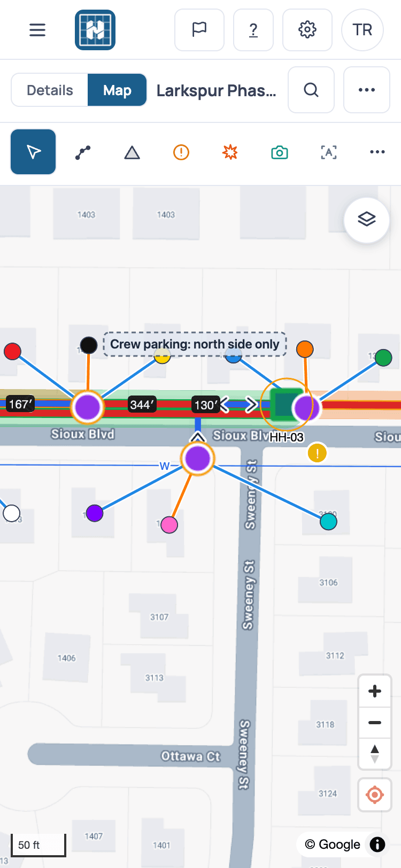
Task: Open the Google map info icon
Action: 377,844
